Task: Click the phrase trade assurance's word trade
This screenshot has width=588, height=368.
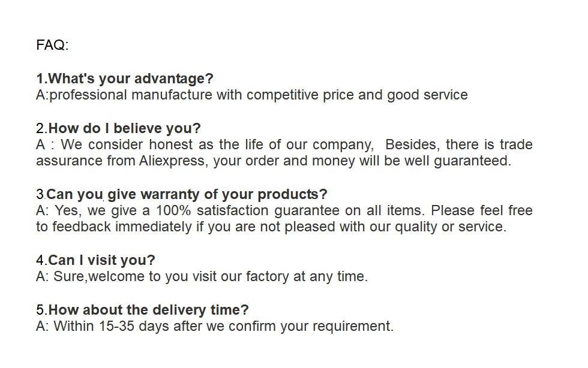Action: pyautogui.click(x=516, y=144)
